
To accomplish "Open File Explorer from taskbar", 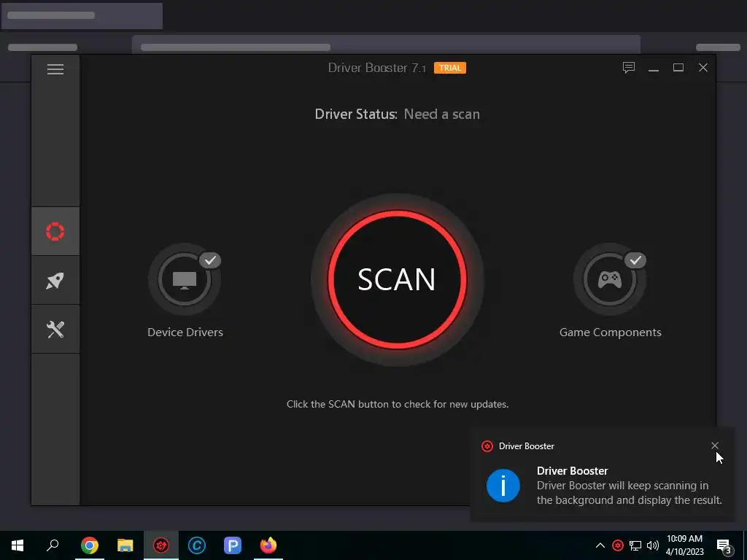I will coord(125,545).
